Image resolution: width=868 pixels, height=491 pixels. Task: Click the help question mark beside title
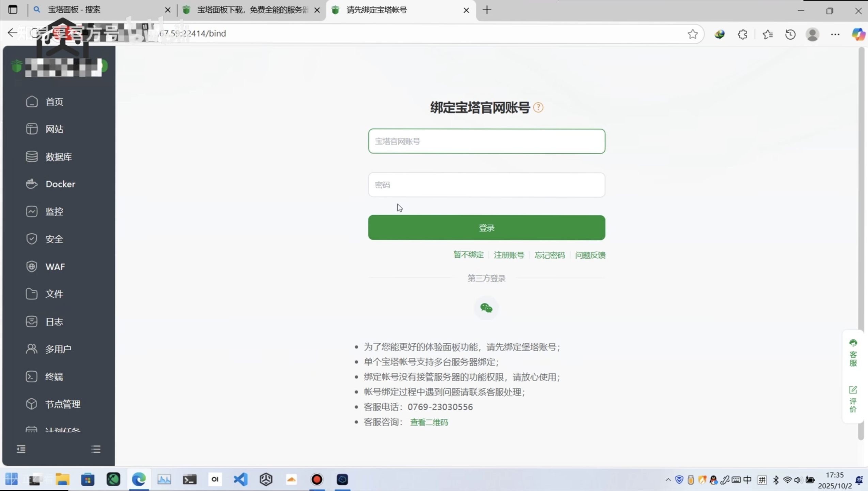[x=538, y=107]
